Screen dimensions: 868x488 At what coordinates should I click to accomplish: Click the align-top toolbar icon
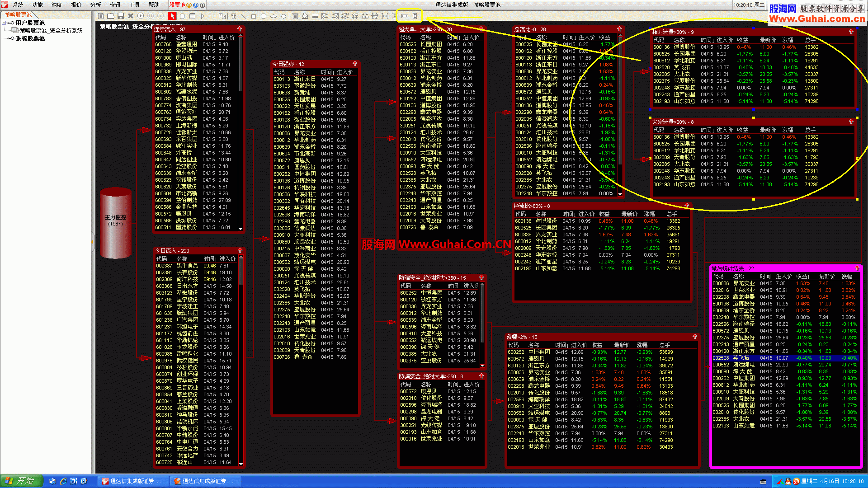[x=355, y=16]
